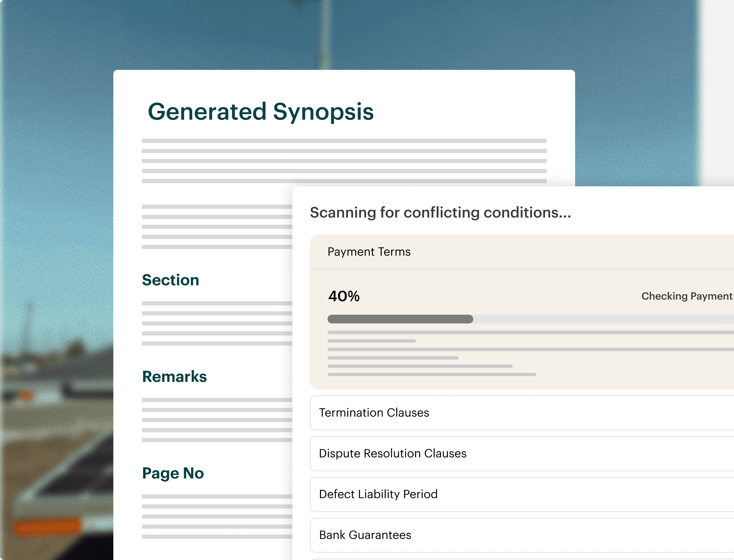Click the Remarks heading in the synopsis
This screenshot has width=734, height=560.
click(x=174, y=377)
